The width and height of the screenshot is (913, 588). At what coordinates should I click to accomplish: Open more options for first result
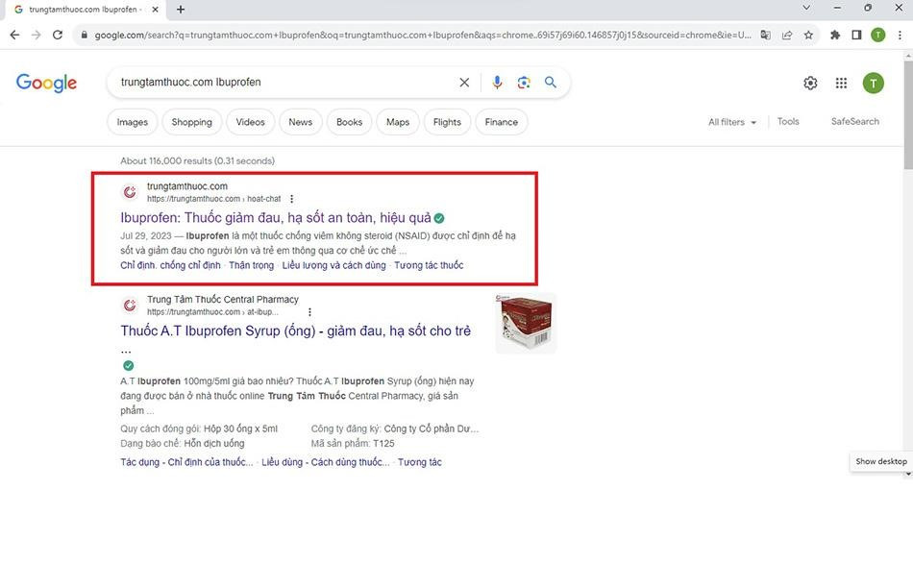(292, 199)
